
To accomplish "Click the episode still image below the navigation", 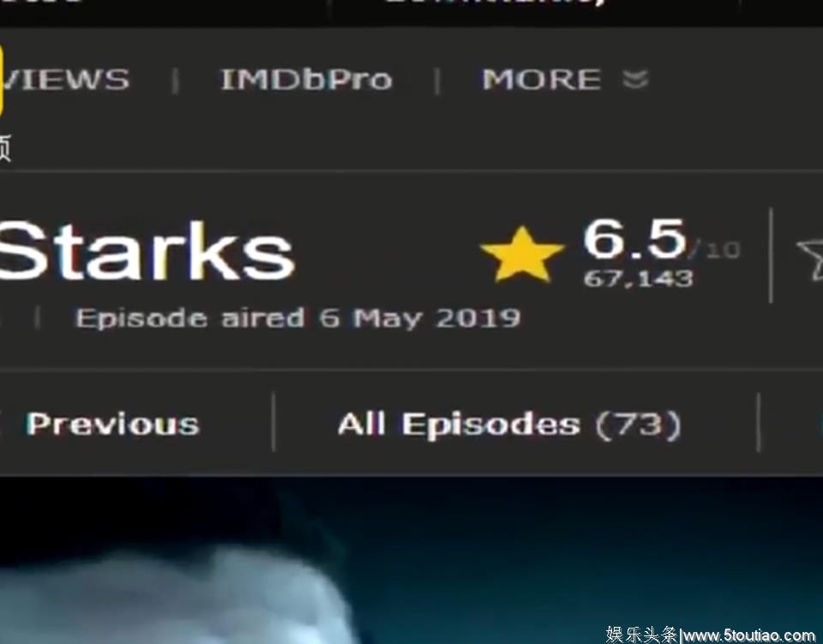I will coord(411,560).
